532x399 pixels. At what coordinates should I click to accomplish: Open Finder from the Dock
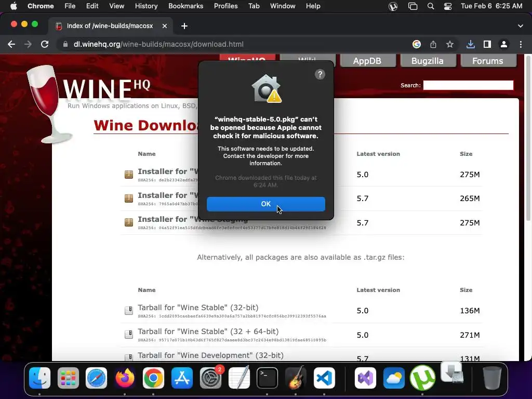coord(39,378)
